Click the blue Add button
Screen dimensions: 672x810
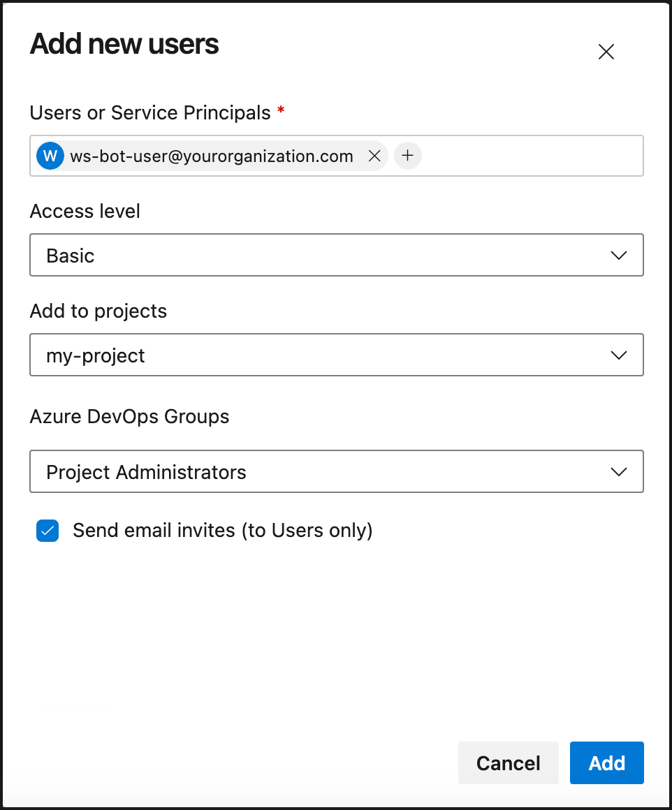[x=606, y=763]
